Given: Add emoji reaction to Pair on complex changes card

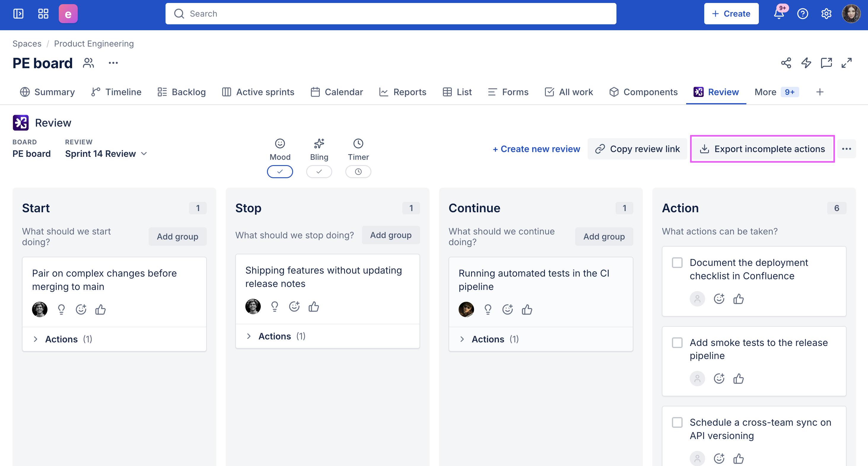Looking at the screenshot, I should (x=81, y=309).
